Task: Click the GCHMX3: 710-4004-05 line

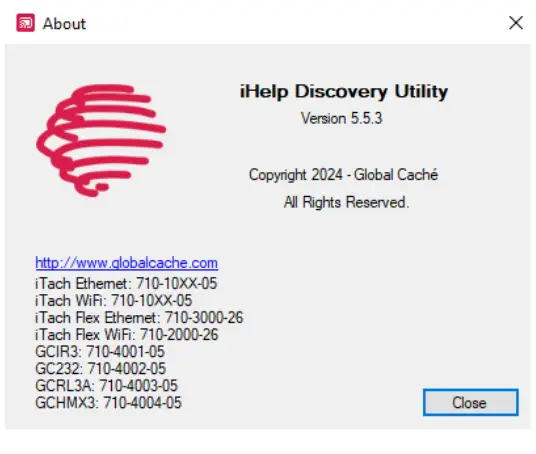Action: pos(108,403)
